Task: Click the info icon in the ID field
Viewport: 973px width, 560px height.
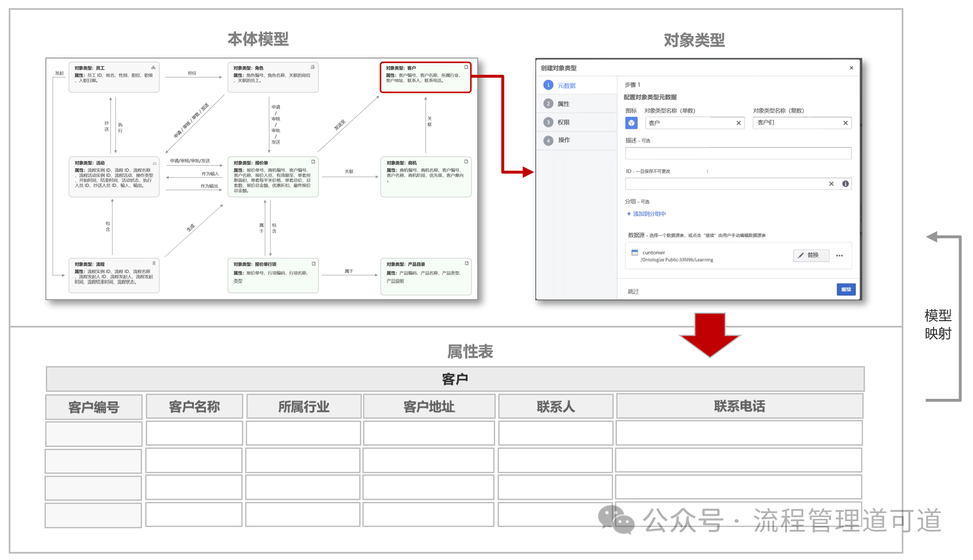Action: point(845,184)
